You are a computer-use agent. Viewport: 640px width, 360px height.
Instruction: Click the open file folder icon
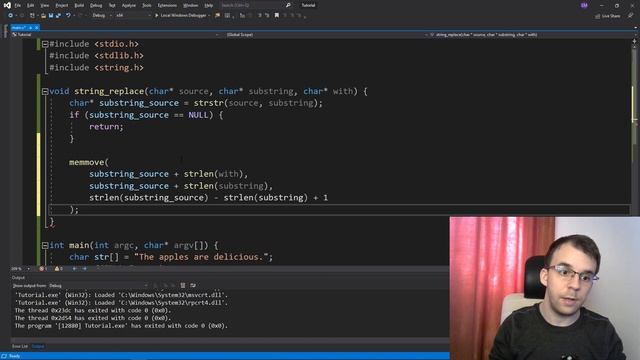click(43, 16)
